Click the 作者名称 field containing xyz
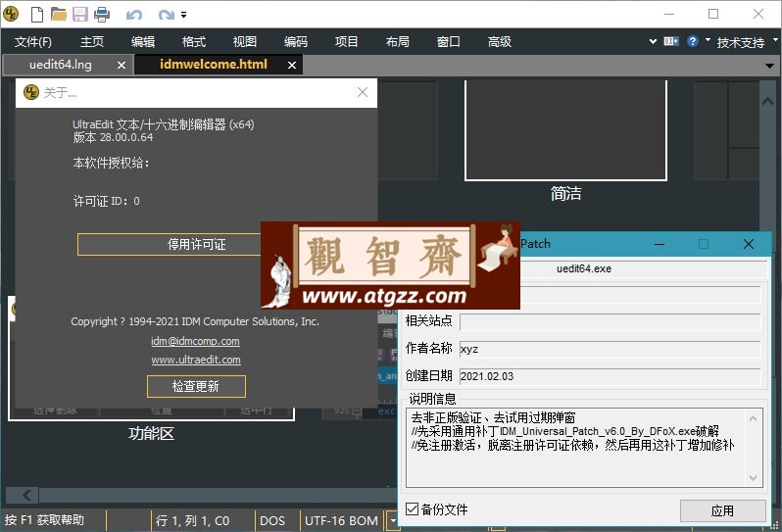This screenshot has width=782, height=532. [x=610, y=349]
